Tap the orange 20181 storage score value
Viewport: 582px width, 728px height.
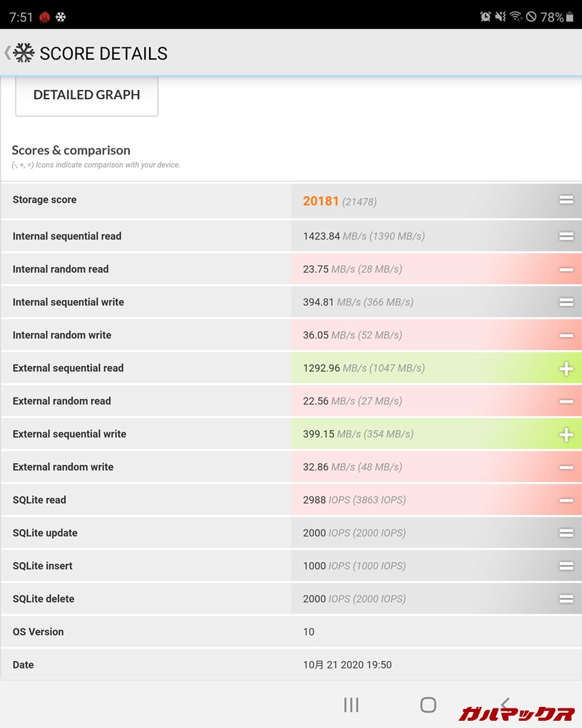click(321, 201)
